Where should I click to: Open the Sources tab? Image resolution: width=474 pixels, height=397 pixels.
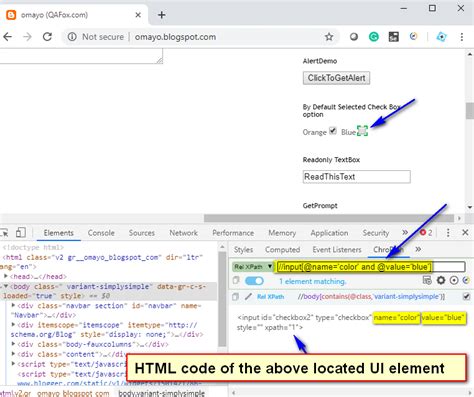pyautogui.click(x=142, y=233)
